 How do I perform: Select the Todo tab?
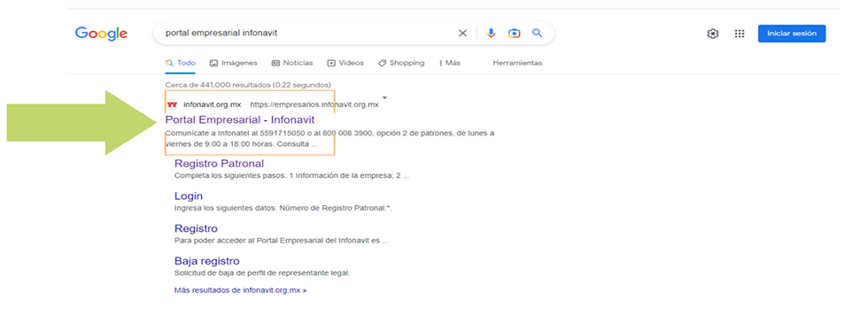tap(181, 63)
